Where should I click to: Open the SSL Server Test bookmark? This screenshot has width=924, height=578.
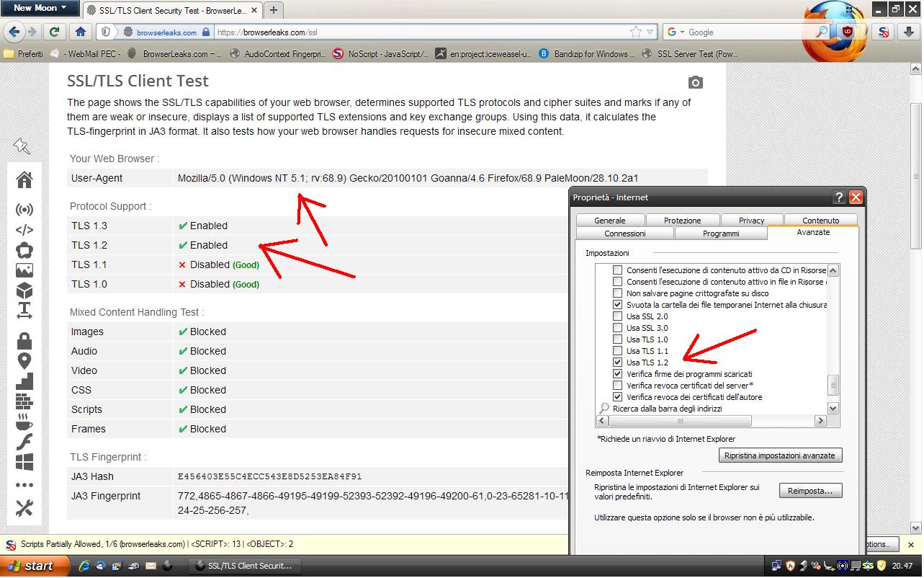(690, 53)
